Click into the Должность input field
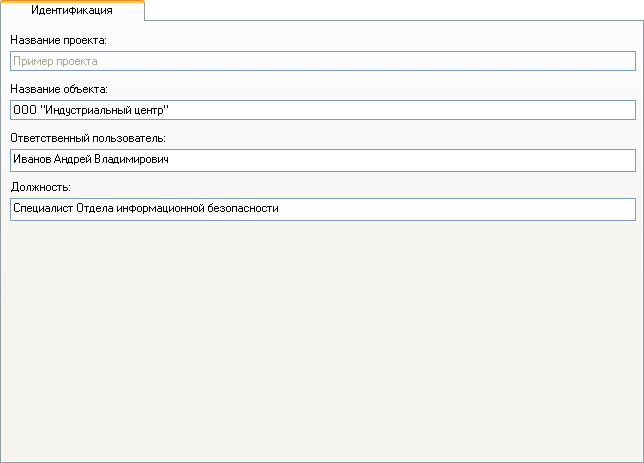Image resolution: width=644 pixels, height=463 pixels. (323, 209)
